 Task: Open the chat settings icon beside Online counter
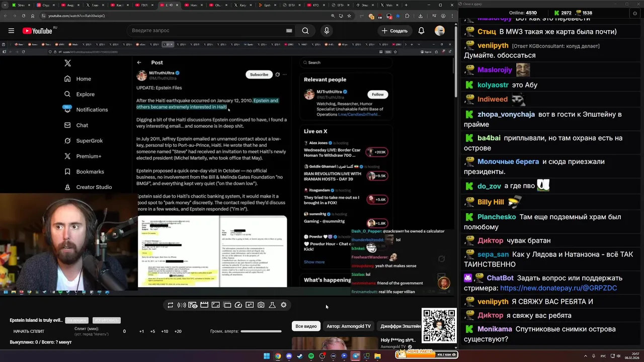(634, 13)
